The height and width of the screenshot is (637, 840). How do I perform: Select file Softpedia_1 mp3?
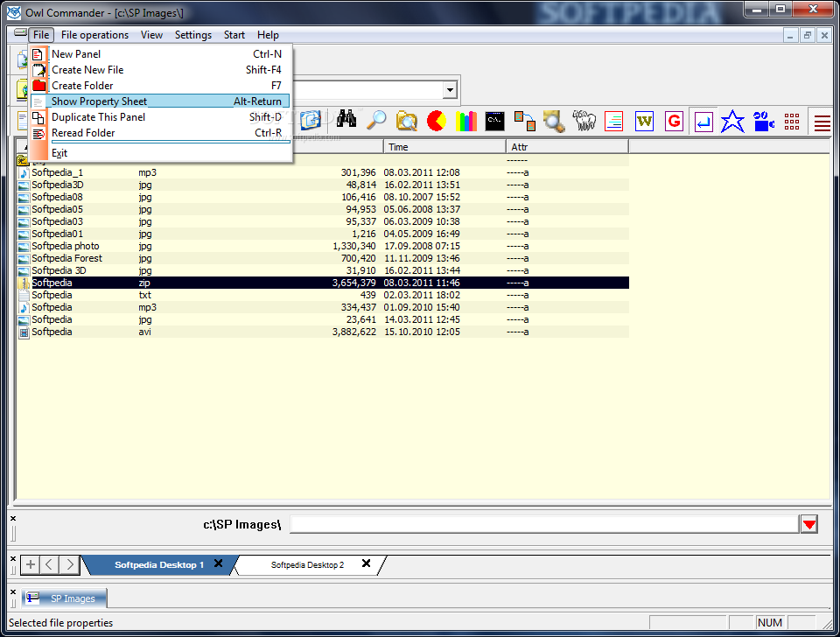(323, 172)
